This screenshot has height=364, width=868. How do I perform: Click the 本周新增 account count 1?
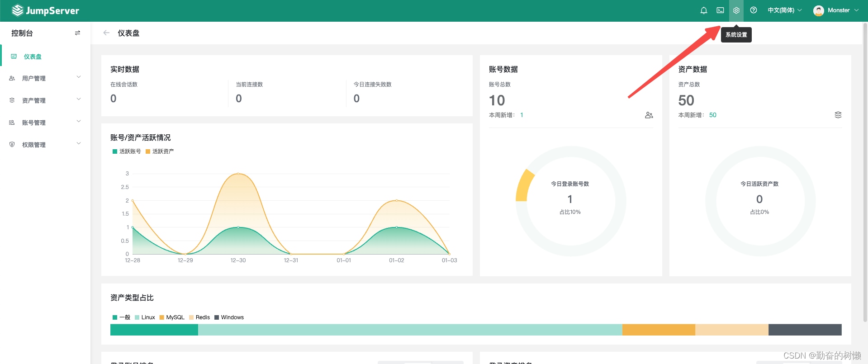(x=522, y=115)
